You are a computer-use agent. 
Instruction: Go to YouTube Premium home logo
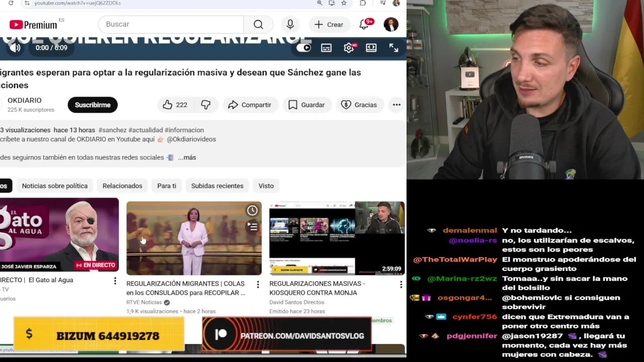(33, 25)
